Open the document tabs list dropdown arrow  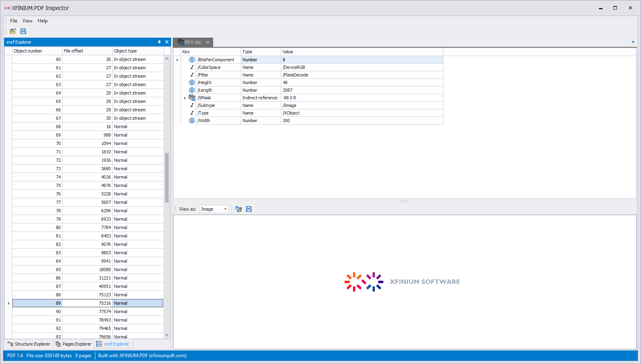tap(633, 42)
